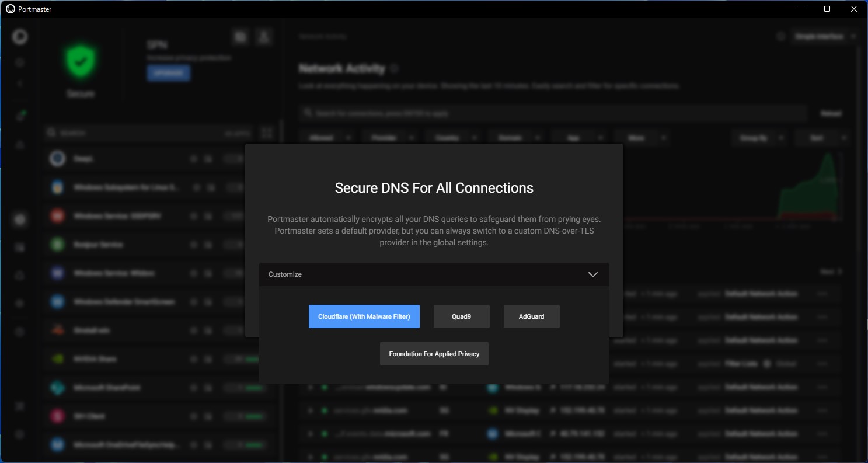Click the spinner logo at the top of the sidebar

click(x=19, y=36)
